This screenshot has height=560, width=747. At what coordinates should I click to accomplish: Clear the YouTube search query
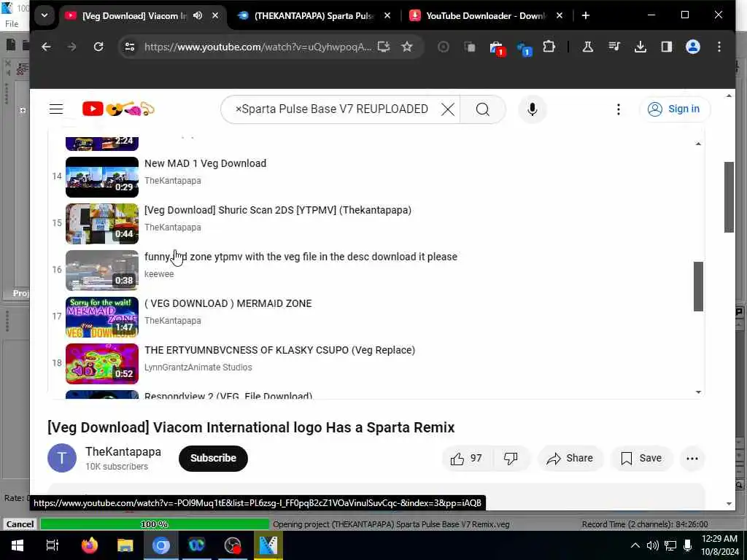[x=447, y=109]
